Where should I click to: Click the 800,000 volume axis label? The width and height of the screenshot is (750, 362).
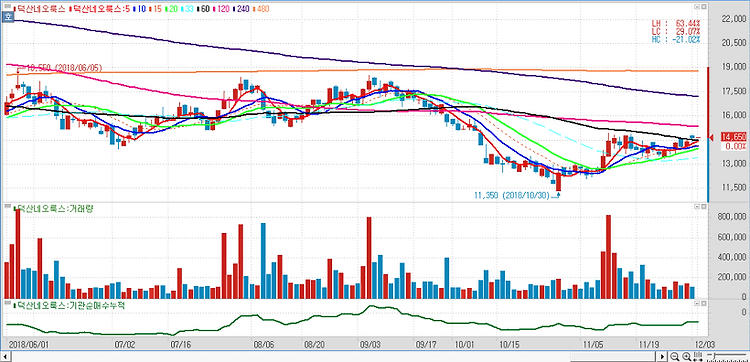pos(732,217)
